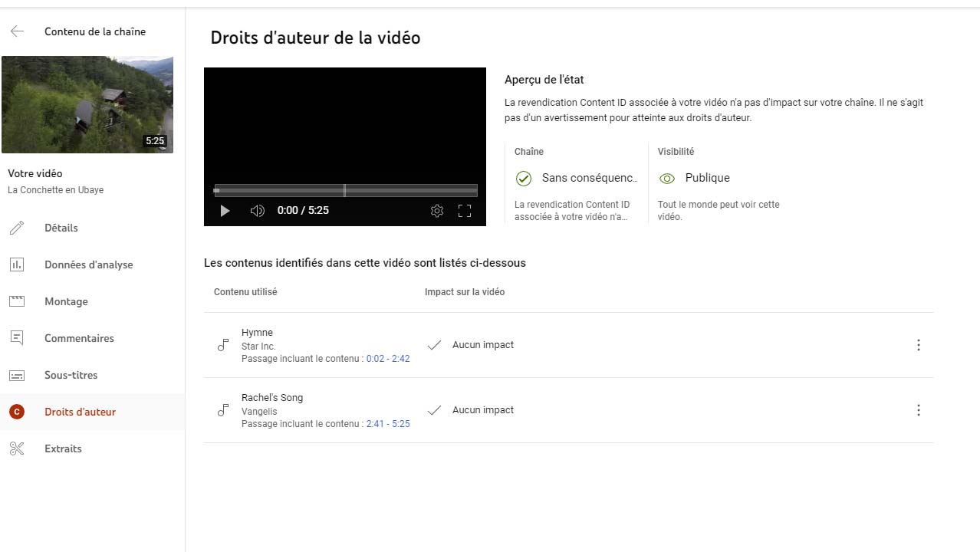Click the Impact sur la vidéo column header
This screenshot has width=980, height=552.
click(x=465, y=292)
